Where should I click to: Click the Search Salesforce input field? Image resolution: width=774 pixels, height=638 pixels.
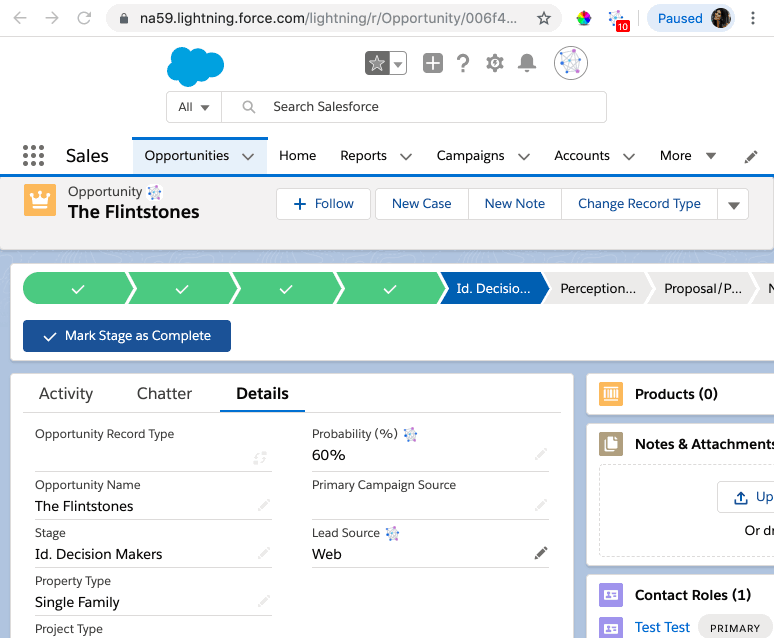click(x=430, y=107)
